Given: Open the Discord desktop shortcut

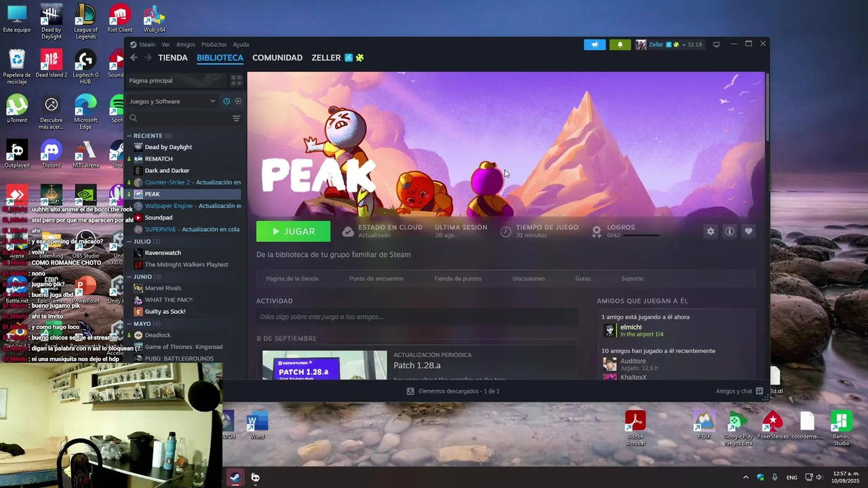Looking at the screenshot, I should click(x=52, y=154).
